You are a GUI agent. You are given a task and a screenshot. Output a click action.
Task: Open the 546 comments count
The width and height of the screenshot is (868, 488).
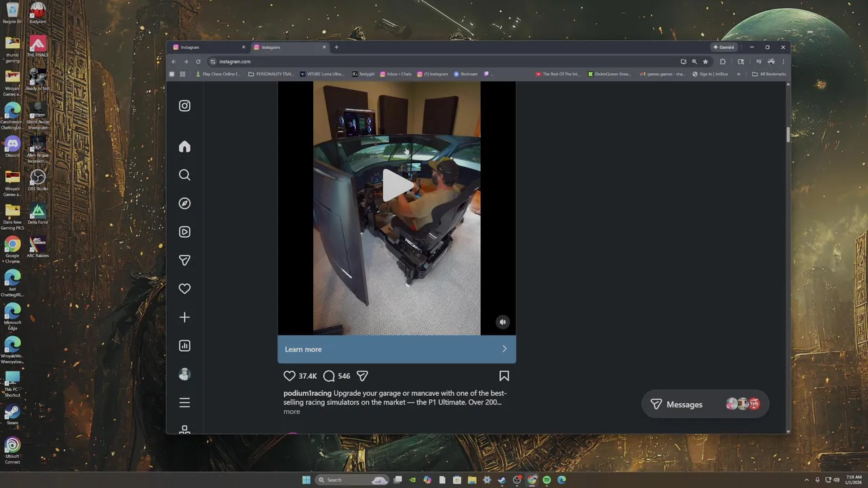coord(344,376)
